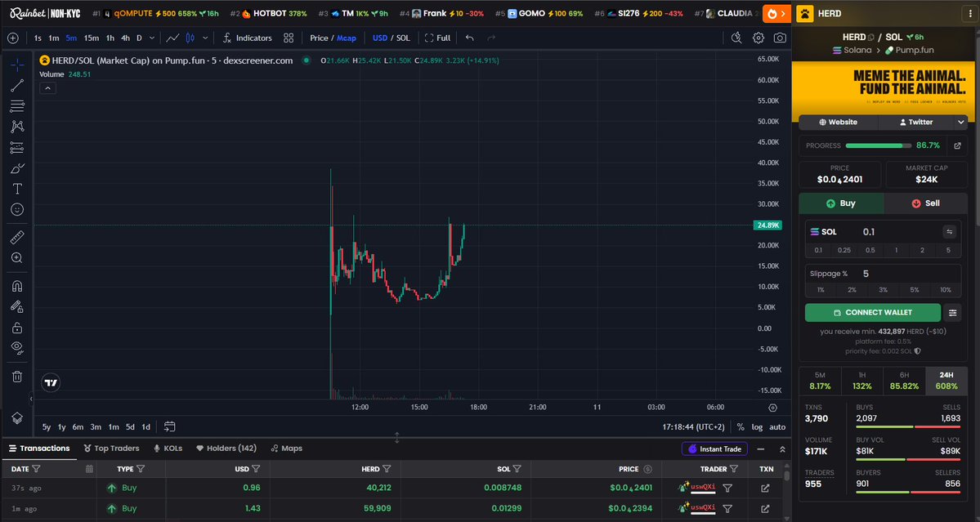Open quick search magnifier icon
Image resolution: width=980 pixels, height=522 pixels.
click(x=737, y=38)
